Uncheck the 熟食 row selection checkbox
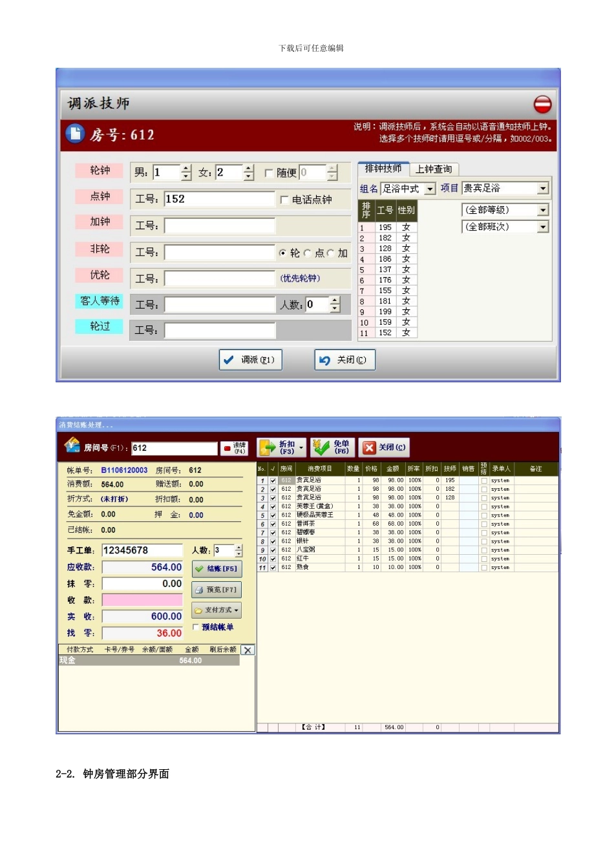 pyautogui.click(x=273, y=568)
